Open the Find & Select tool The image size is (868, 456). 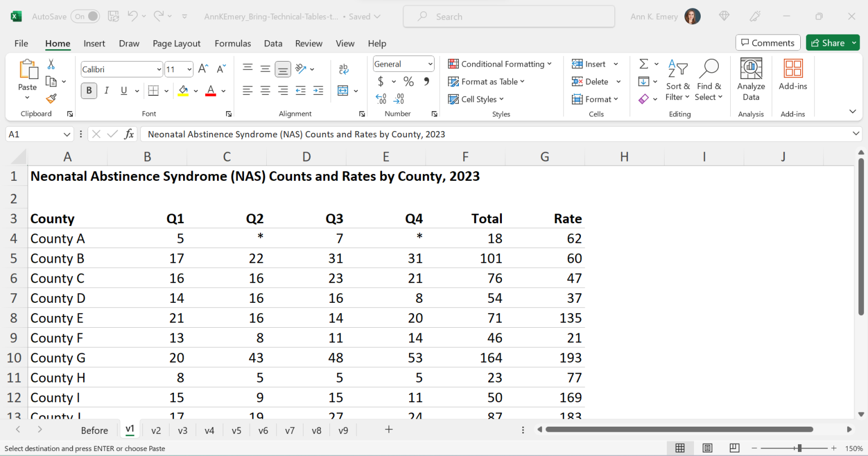[x=709, y=79]
